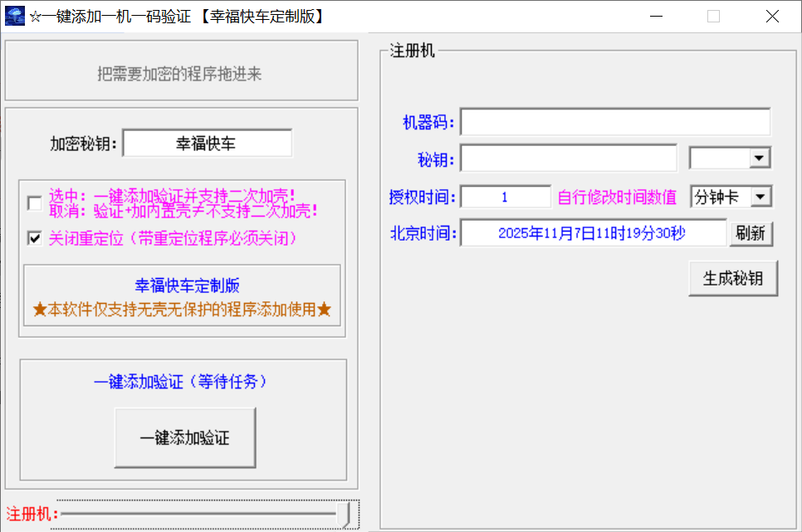802x532 pixels.
Task: Click the 北京时间 date display field
Action: click(593, 233)
